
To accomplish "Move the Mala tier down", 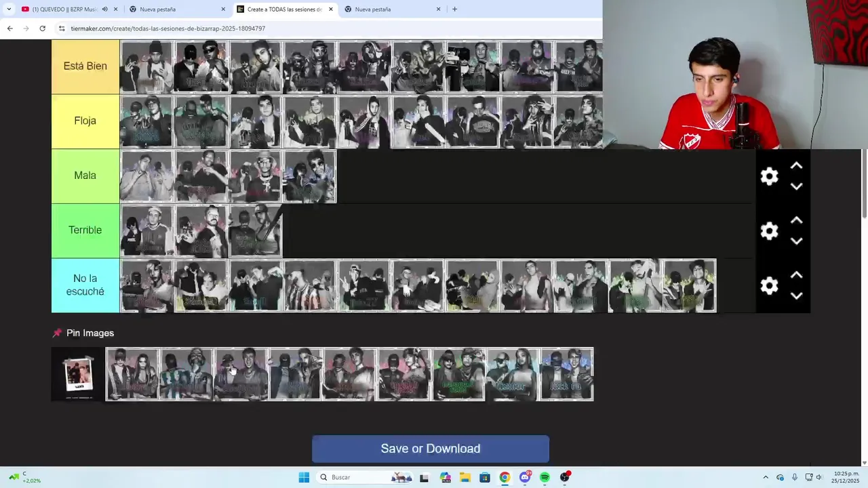I will click(x=797, y=186).
